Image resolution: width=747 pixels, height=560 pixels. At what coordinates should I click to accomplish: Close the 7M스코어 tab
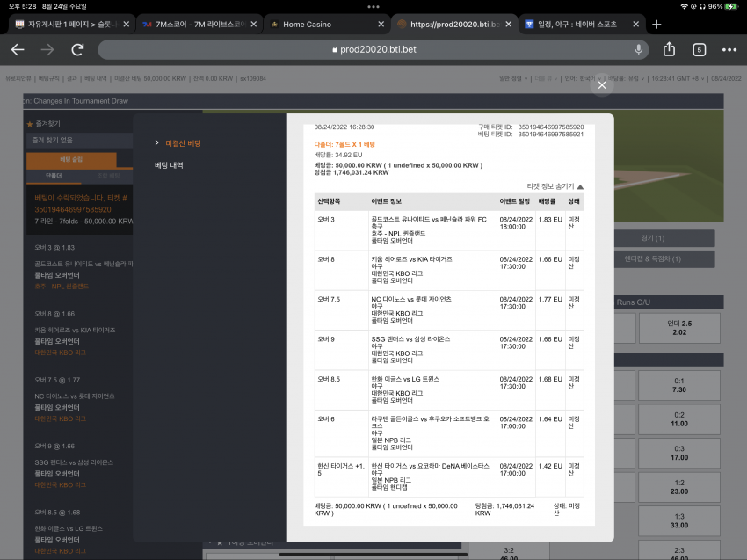[x=254, y=25]
